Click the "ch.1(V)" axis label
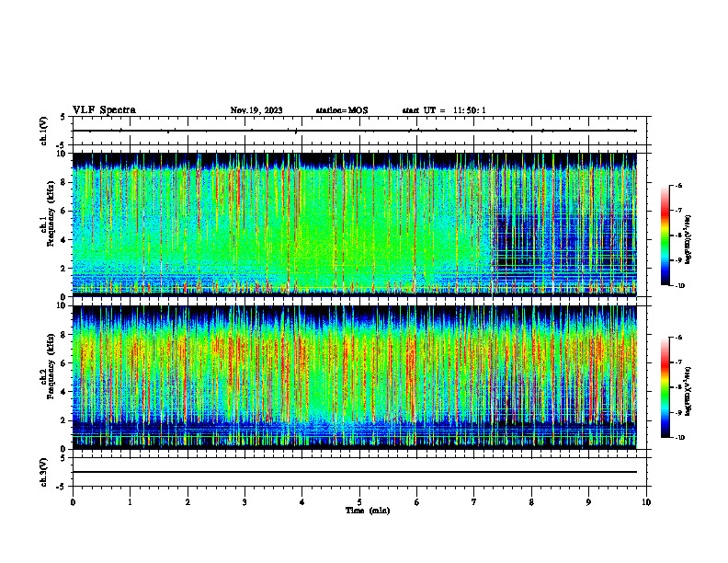 (x=43, y=131)
